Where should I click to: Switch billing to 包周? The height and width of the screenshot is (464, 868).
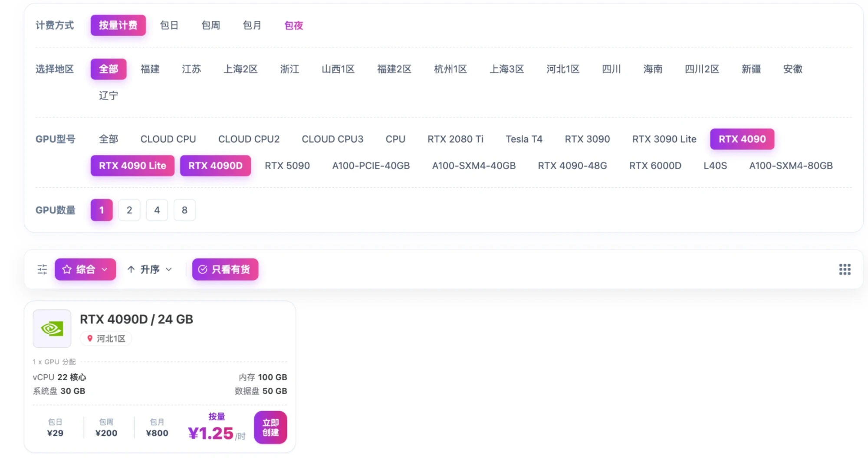click(x=211, y=25)
